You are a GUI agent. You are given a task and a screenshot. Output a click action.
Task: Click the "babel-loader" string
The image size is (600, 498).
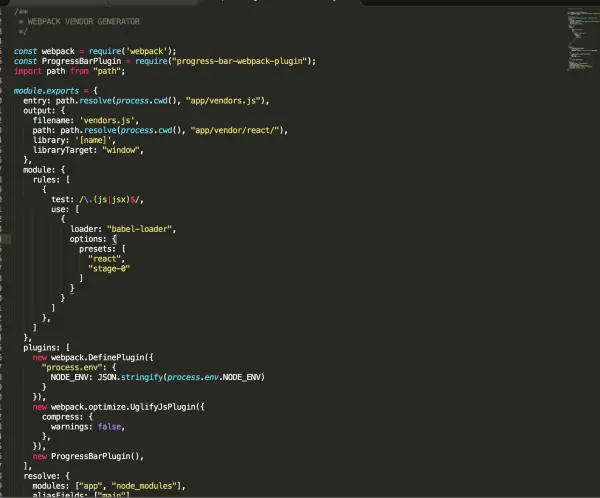(139, 229)
